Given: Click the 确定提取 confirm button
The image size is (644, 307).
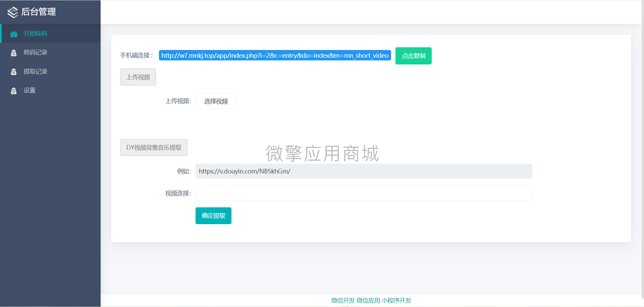Looking at the screenshot, I should point(213,216).
